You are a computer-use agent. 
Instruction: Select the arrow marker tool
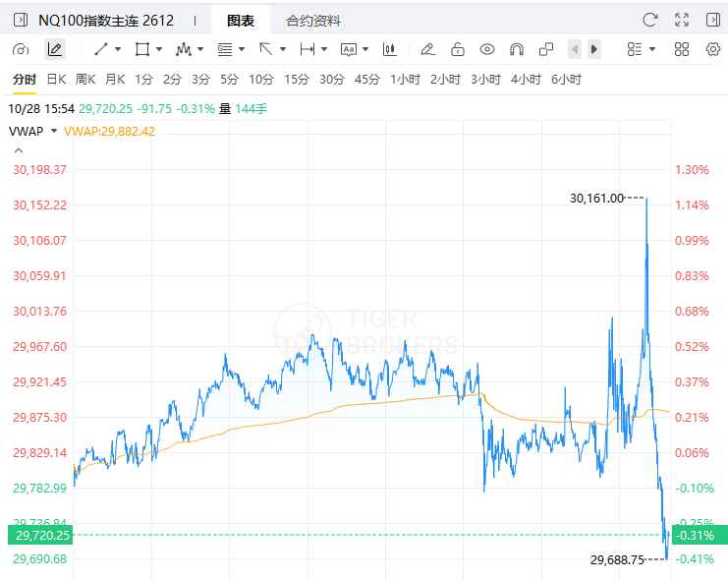click(266, 49)
